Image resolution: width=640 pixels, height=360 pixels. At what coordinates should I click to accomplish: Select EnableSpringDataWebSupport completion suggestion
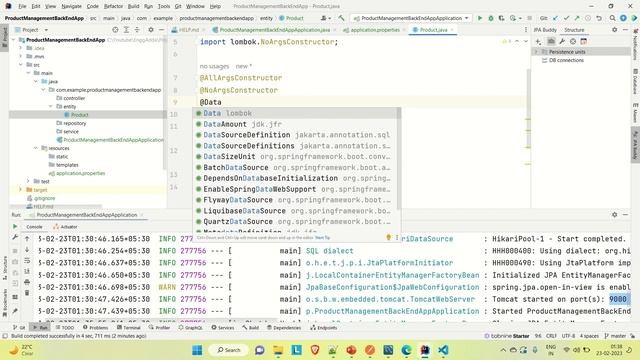(296, 189)
